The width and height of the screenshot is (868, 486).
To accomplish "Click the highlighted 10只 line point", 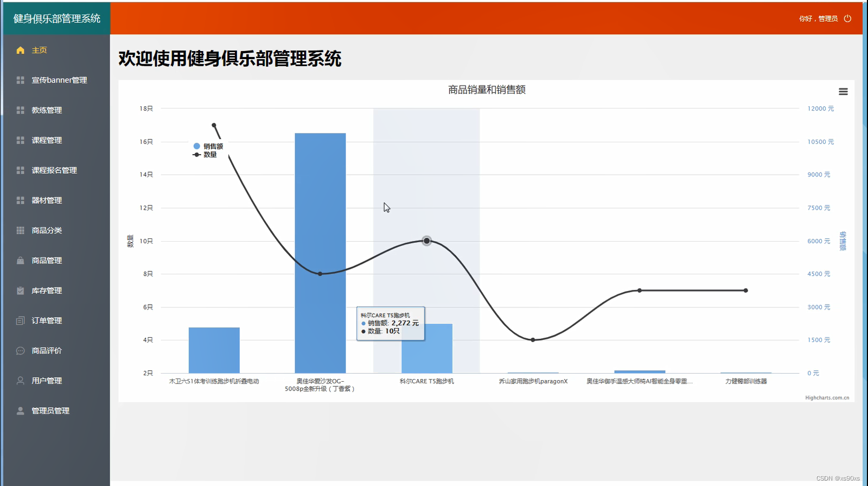I will coord(427,241).
